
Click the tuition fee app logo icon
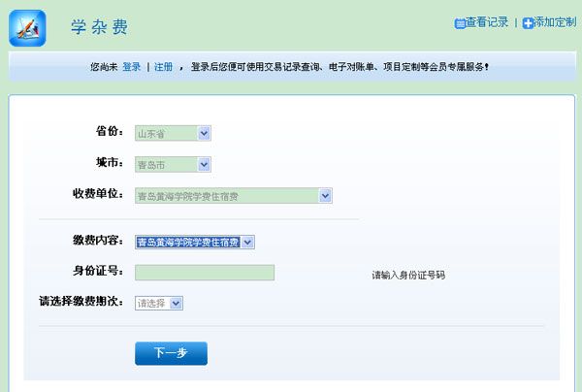pos(27,27)
